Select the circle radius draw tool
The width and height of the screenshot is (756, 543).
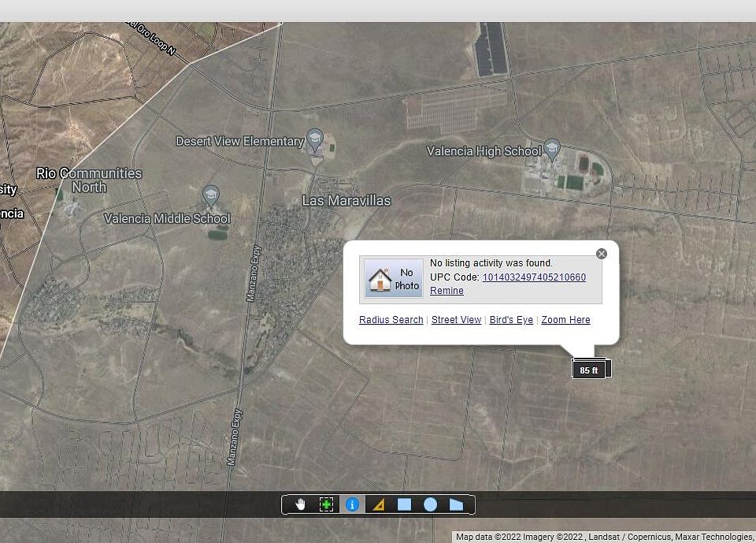pos(430,504)
